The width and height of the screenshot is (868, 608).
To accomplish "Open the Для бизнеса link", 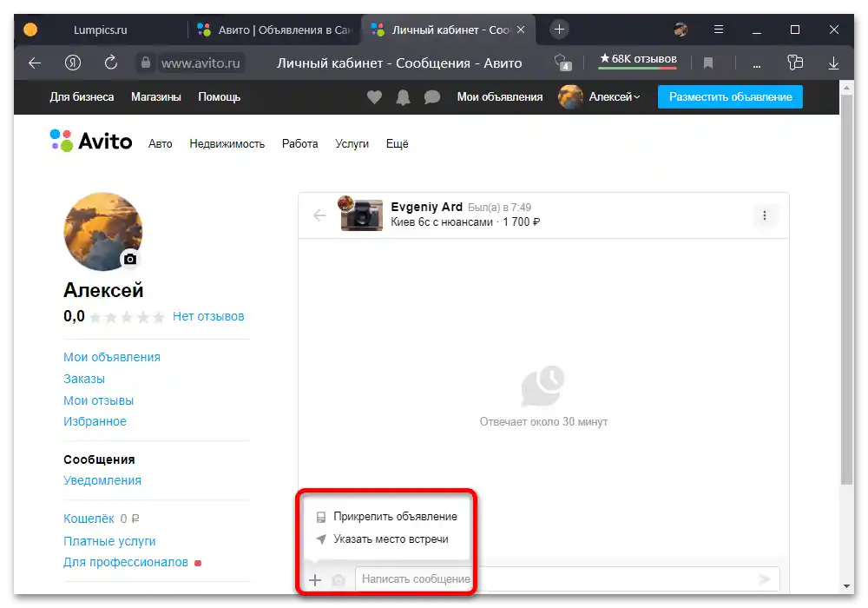I will [x=82, y=97].
